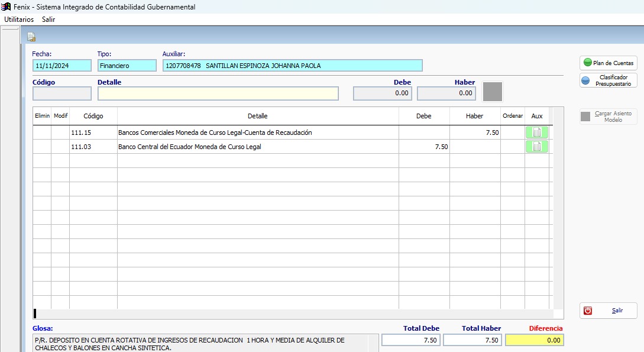Click the Fenix application icon in title bar
Screen dimensions: 644x352
click(7, 7)
